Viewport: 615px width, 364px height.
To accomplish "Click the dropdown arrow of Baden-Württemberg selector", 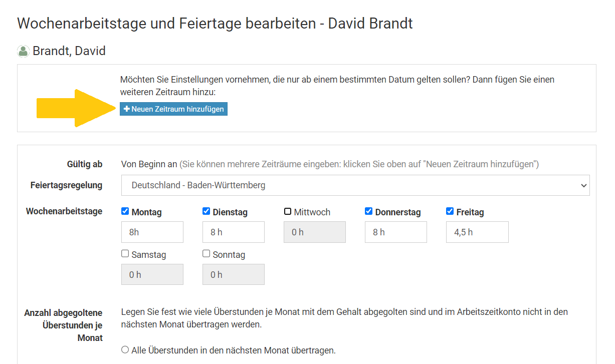I will [x=583, y=185].
